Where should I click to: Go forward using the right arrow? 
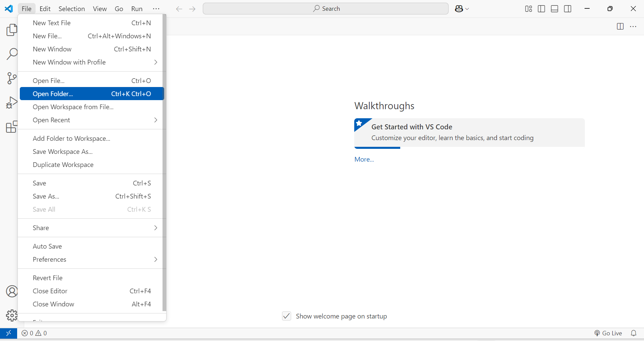192,9
